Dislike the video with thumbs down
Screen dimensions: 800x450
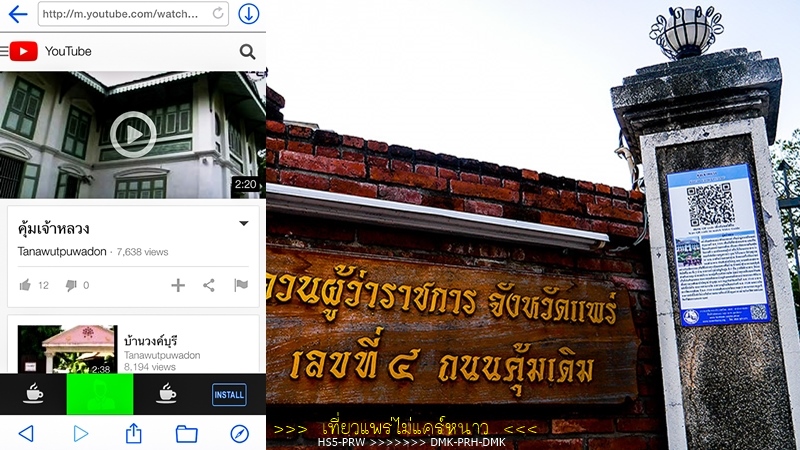71,285
